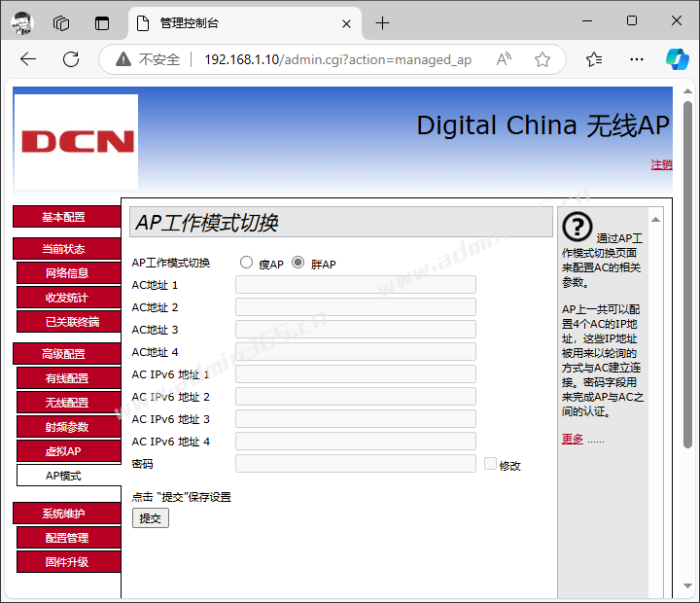
Task: Click the DCN logo
Action: point(76,142)
